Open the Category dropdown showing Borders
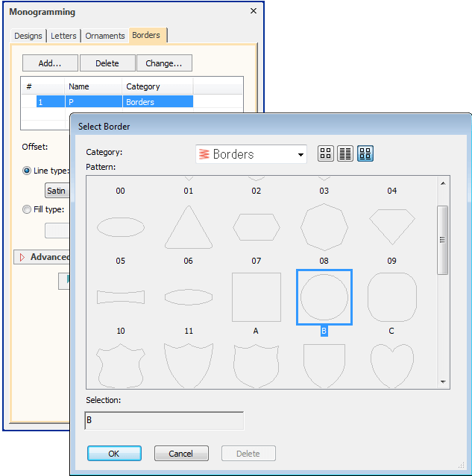Viewport: 472px width, 476px height. click(x=251, y=154)
